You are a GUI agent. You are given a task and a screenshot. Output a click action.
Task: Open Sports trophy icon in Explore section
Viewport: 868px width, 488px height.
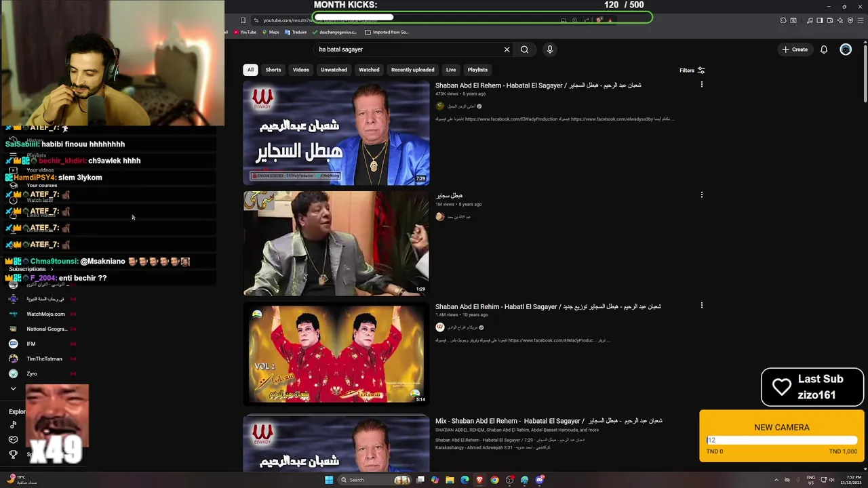(13, 454)
